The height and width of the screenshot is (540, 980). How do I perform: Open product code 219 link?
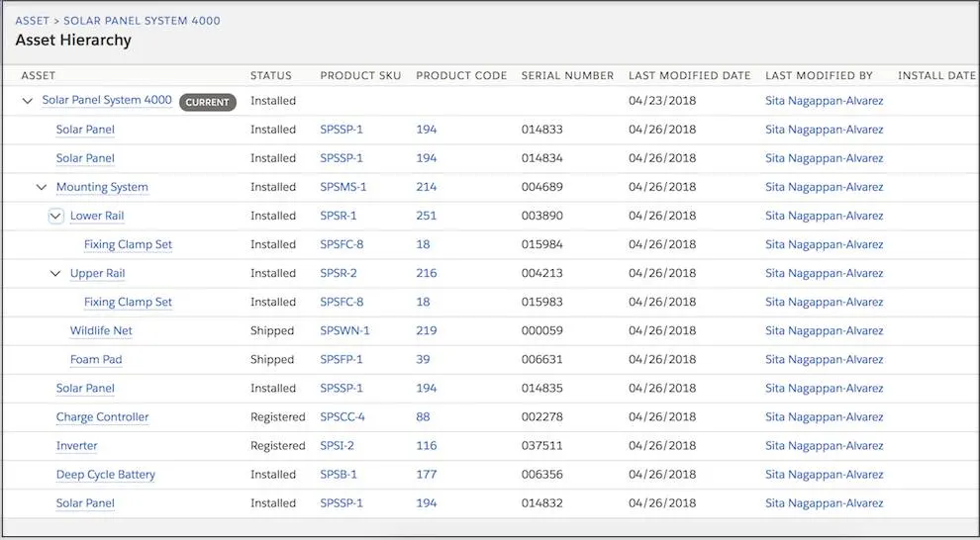tap(427, 330)
